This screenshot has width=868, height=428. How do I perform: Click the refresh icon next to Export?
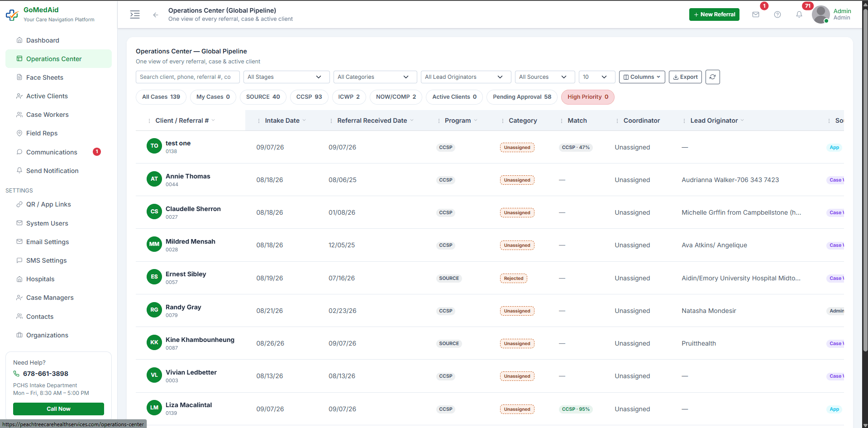click(x=713, y=77)
